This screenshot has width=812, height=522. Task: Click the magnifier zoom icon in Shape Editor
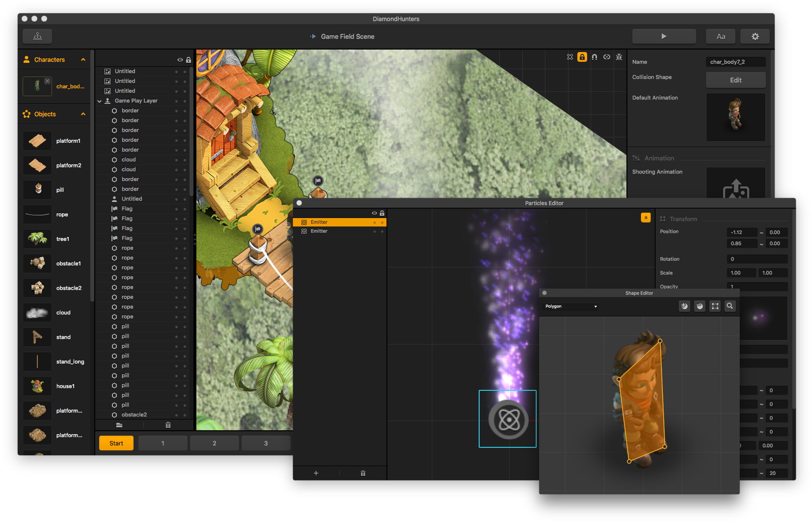730,306
